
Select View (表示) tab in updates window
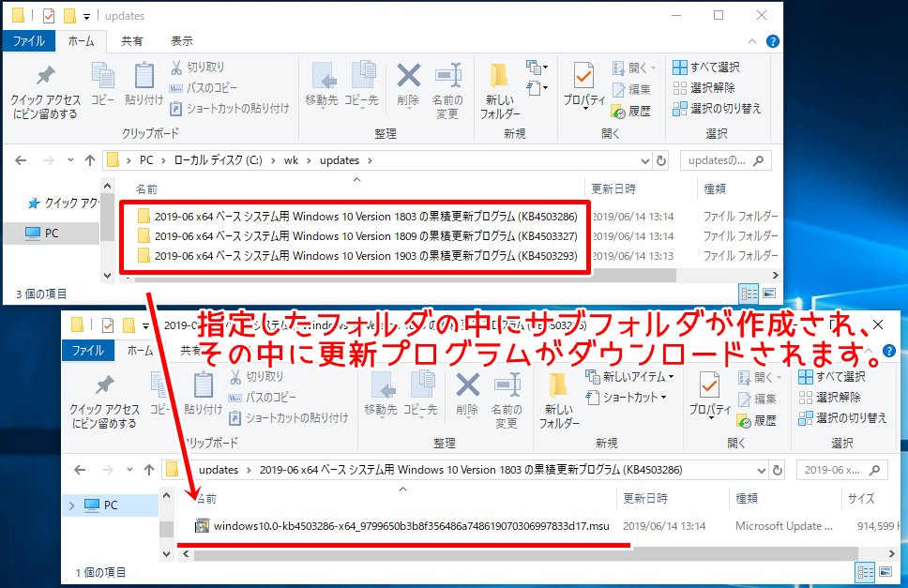point(182,41)
